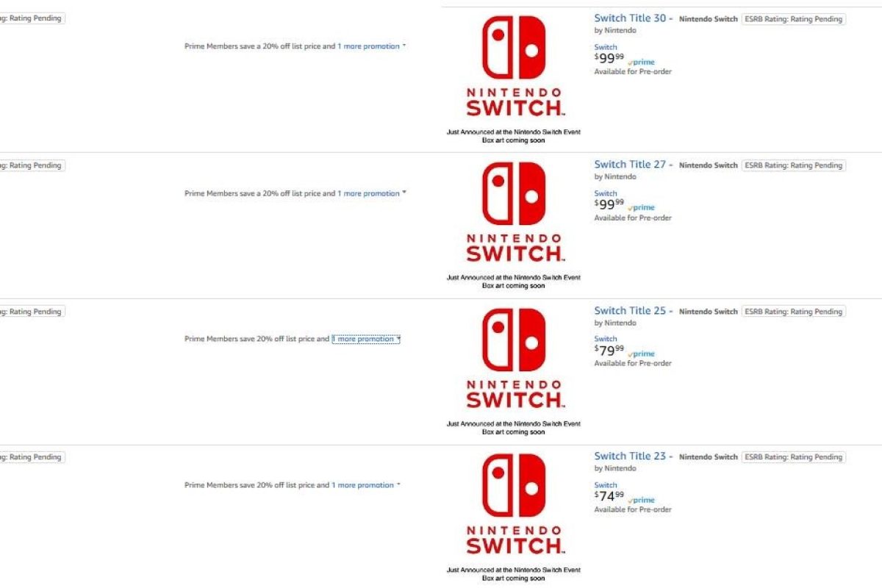Screen dimensions: 882x588
Task: Click the Prime badge next to $79.99 price
Action: click(642, 354)
